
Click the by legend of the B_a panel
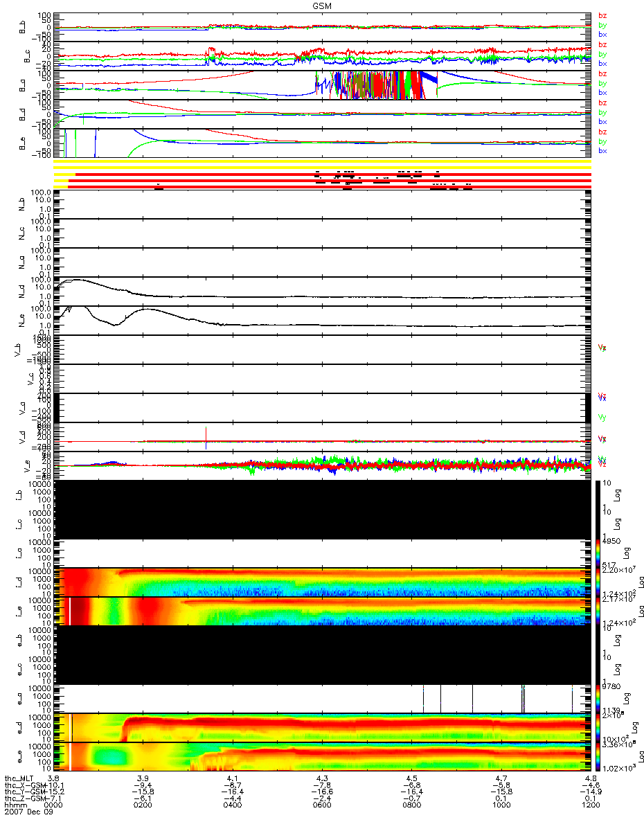click(602, 83)
